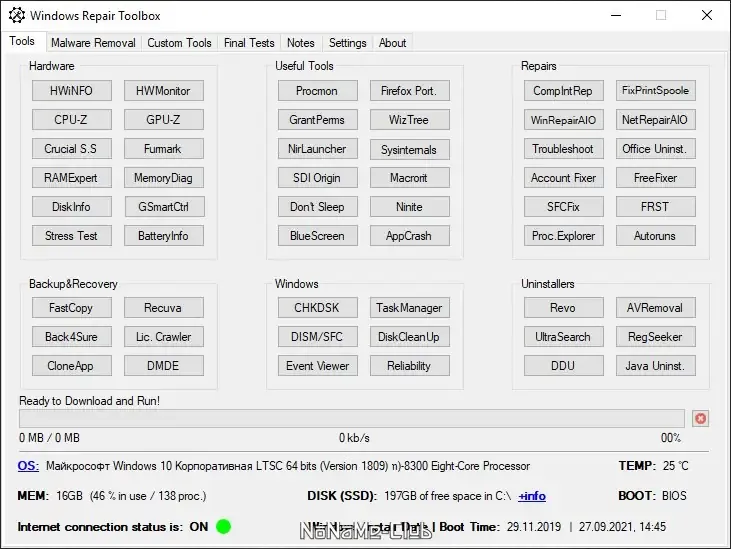Start FastCopy in Backup&Recovery
This screenshot has width=731, height=549.
pyautogui.click(x=72, y=308)
